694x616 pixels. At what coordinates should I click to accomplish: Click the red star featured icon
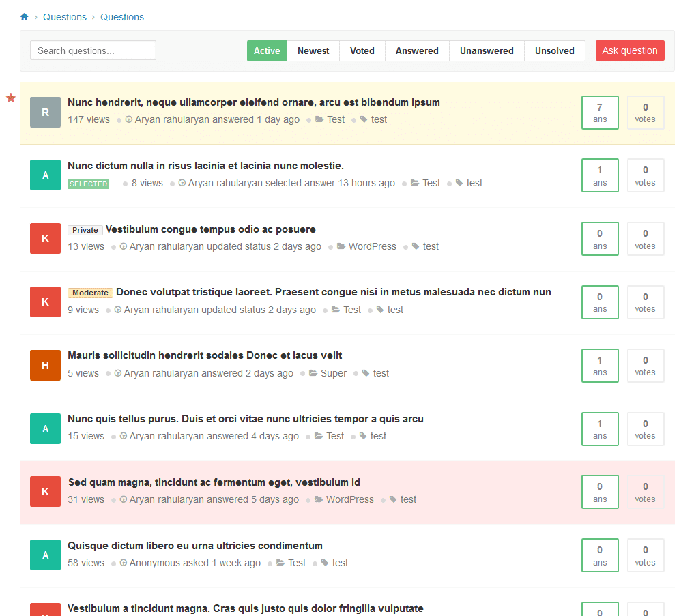tap(11, 98)
